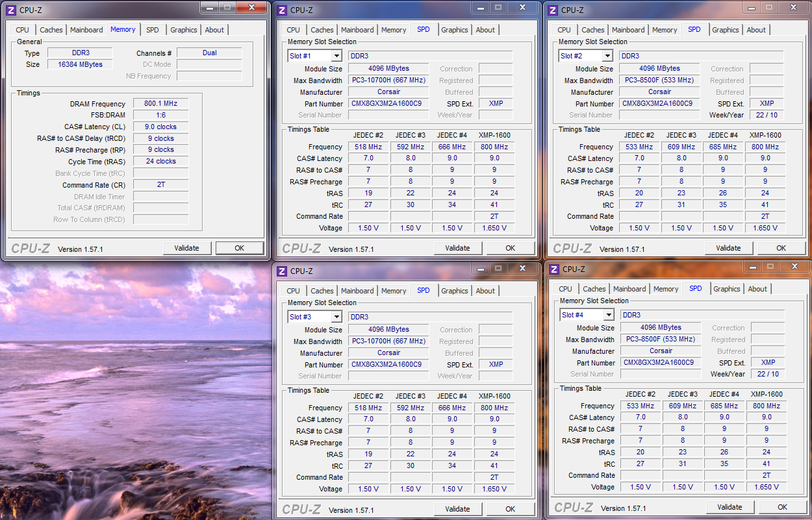
Task: Switch to the Mainboard tab in the Slot #1 window
Action: (357, 30)
